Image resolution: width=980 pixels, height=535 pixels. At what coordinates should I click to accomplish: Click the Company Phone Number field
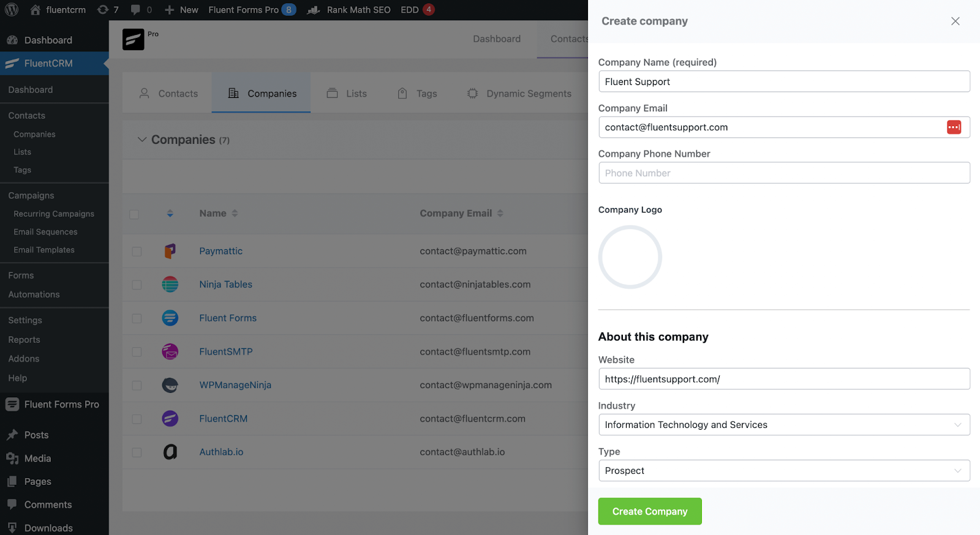(x=784, y=173)
